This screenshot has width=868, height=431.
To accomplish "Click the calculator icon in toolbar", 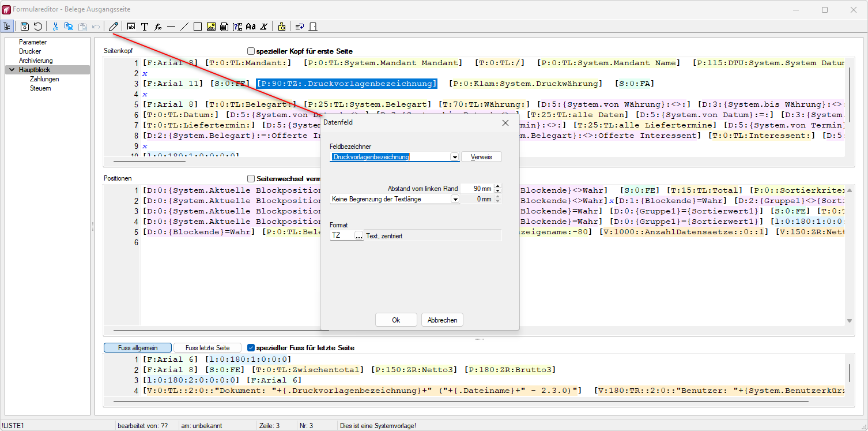I will pos(224,26).
